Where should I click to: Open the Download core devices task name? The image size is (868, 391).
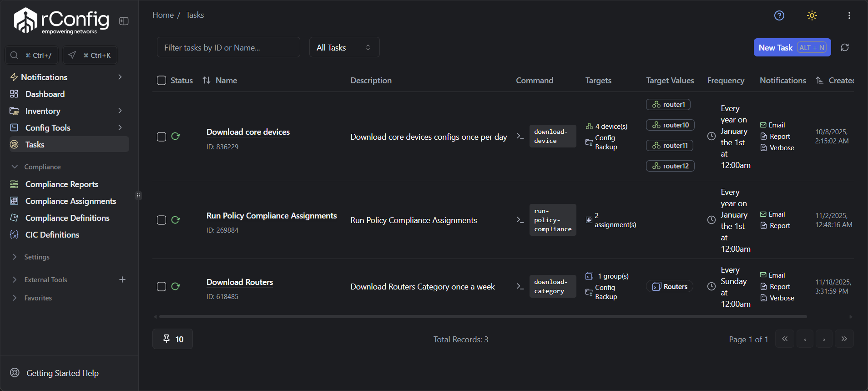(x=248, y=132)
